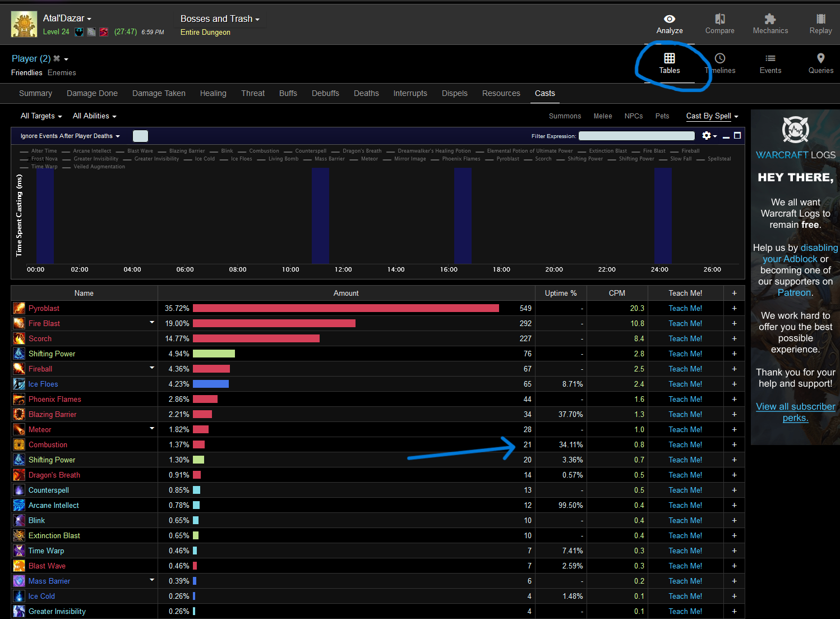
Task: Open Bosses and Trash dropdown
Action: coord(220,19)
